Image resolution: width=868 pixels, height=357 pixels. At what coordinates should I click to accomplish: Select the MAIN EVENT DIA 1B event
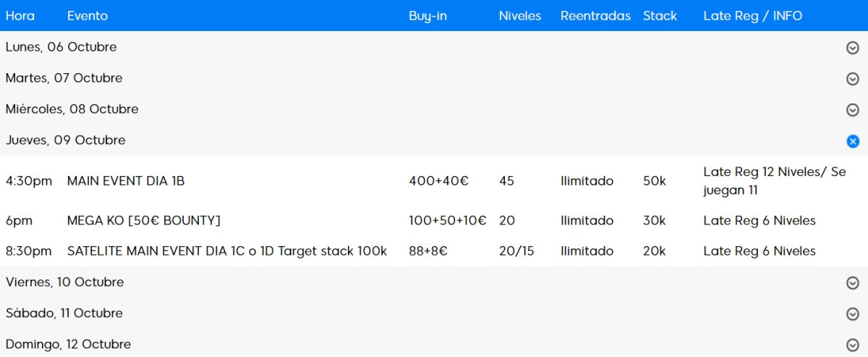click(126, 181)
